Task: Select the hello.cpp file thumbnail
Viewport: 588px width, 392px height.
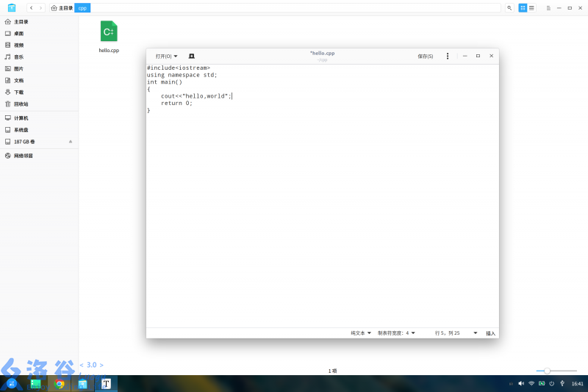Action: [x=109, y=32]
